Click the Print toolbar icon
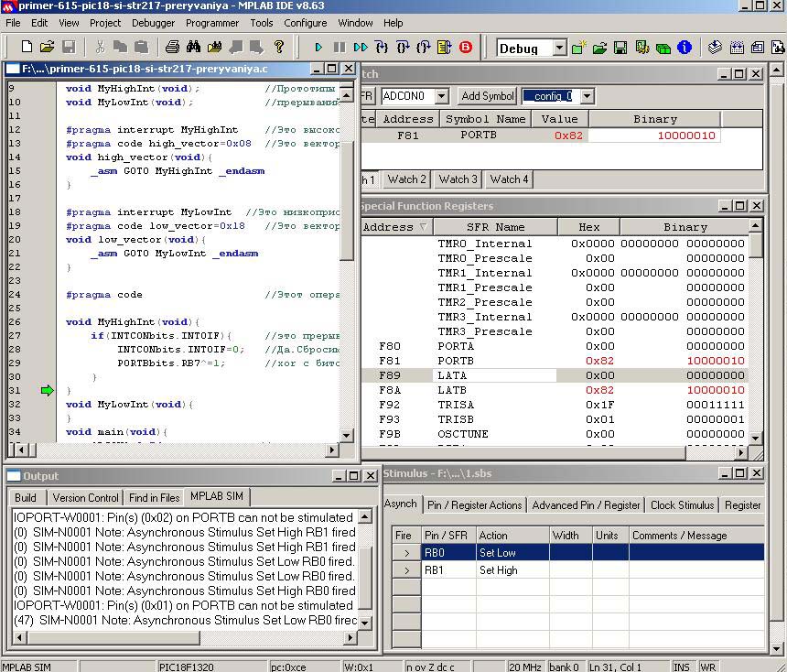The image size is (787, 672). point(172,48)
